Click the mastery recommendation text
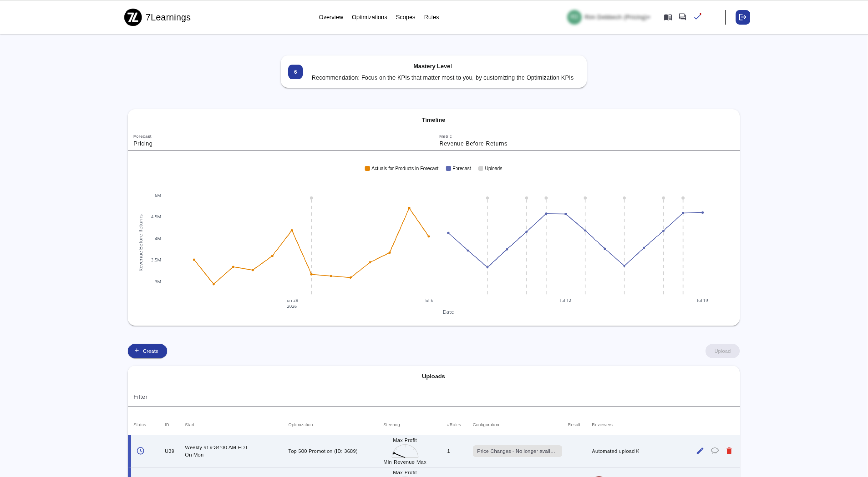Screen dimensions: 868x477 click(x=442, y=78)
